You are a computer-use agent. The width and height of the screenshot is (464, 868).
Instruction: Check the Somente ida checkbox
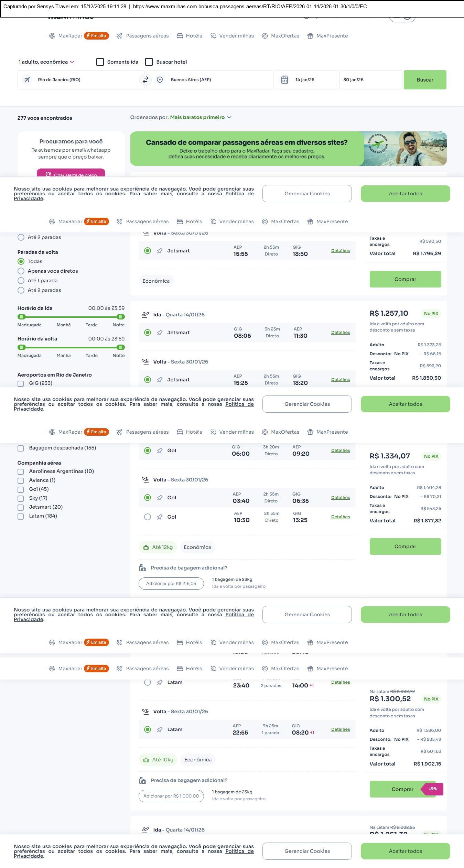pos(100,62)
